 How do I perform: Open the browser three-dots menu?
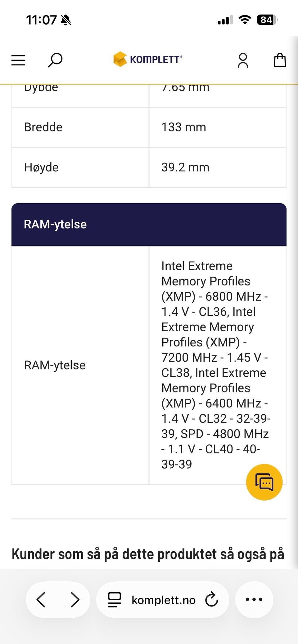pyautogui.click(x=254, y=599)
